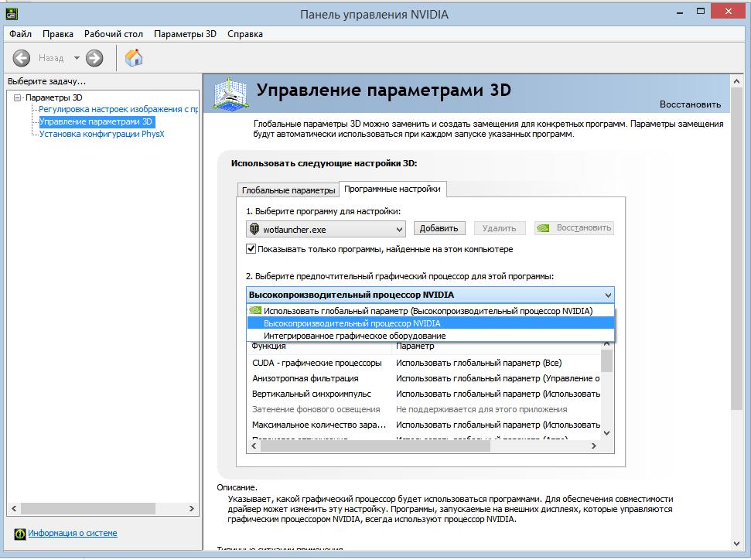Viewport: 751px width, 560px height.
Task: Select Управление параметрами 3D tree item
Action: click(96, 121)
